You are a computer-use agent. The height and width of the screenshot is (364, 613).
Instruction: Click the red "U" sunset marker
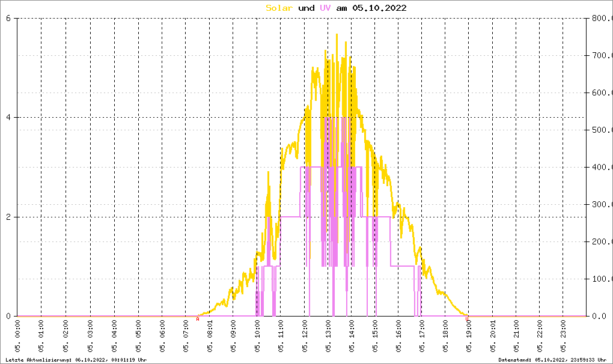[467, 319]
